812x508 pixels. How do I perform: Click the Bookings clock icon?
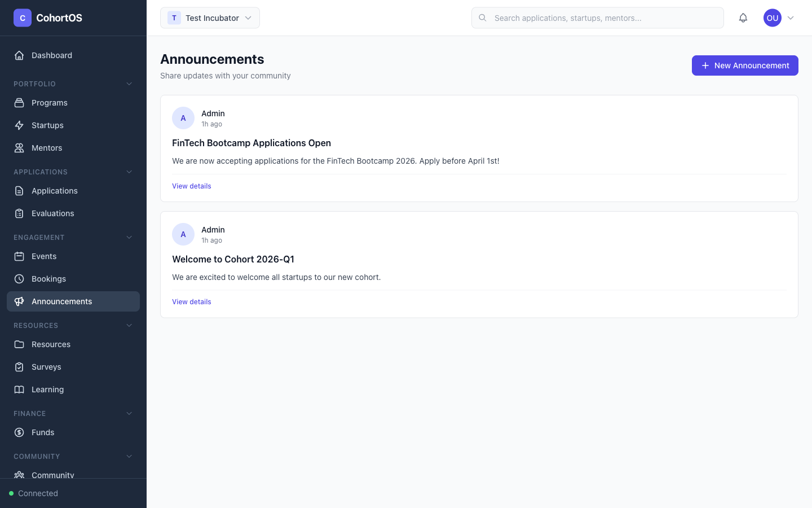(19, 278)
